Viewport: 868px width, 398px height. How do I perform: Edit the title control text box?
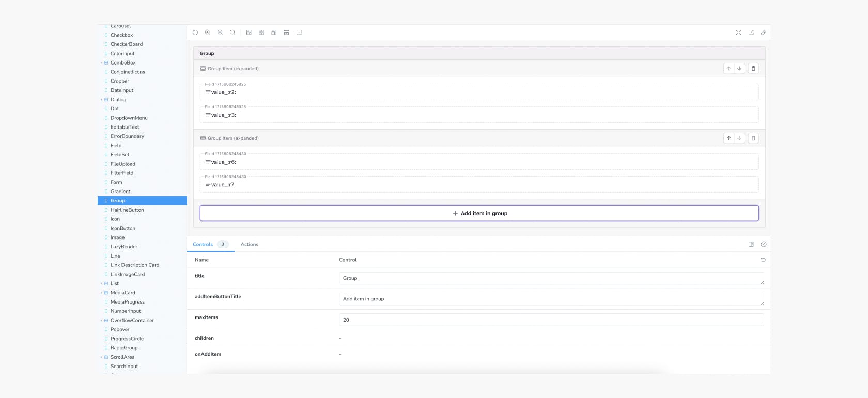click(551, 278)
